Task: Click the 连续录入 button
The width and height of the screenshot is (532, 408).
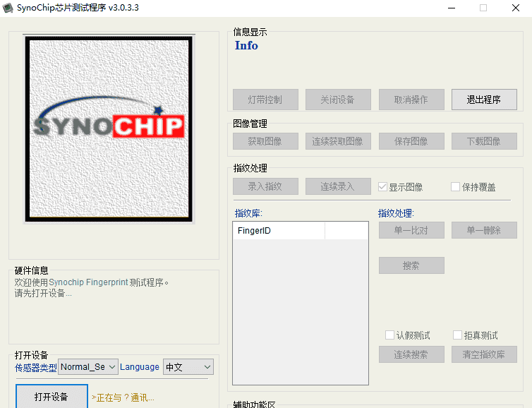Action: click(x=338, y=186)
